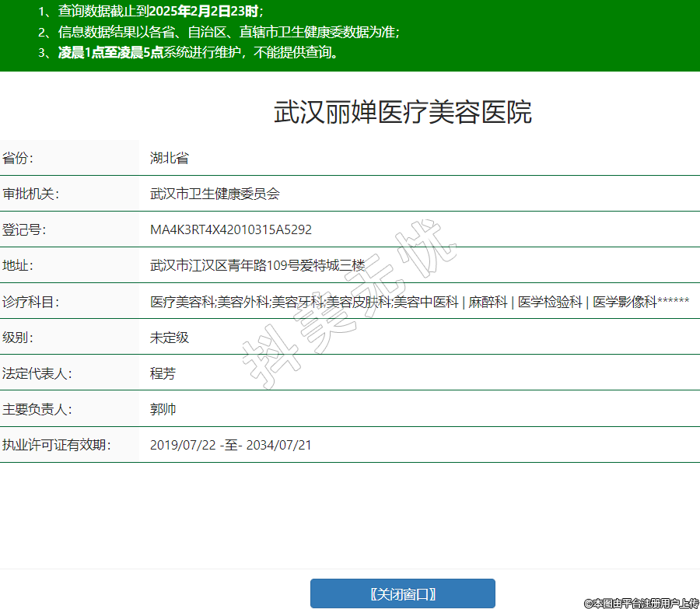This screenshot has height=609, width=700.
Task: Click the 审批机关 row label
Action: click(x=30, y=194)
